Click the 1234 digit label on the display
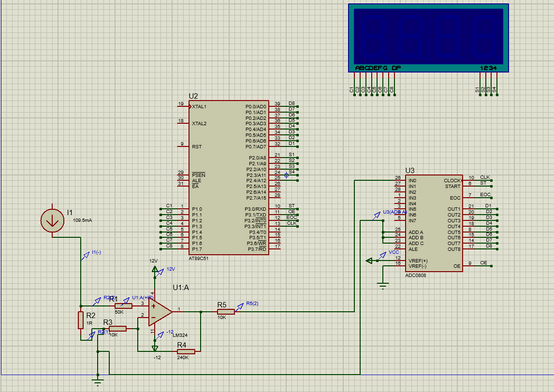Screen dimensions: 554x392 click(x=488, y=68)
